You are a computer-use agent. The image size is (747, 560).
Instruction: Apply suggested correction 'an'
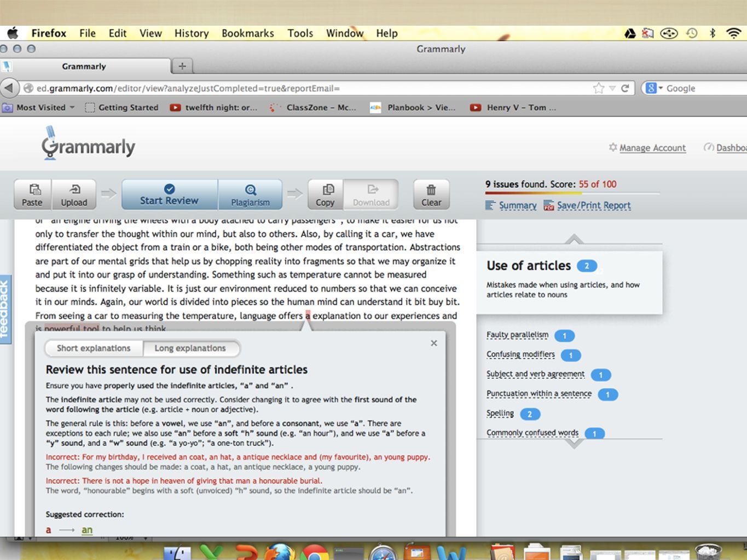[x=87, y=530]
